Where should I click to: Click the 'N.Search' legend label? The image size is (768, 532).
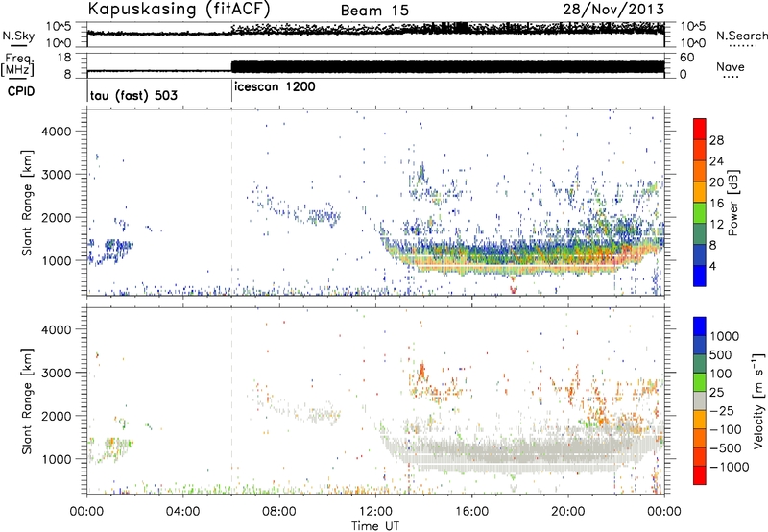click(741, 36)
